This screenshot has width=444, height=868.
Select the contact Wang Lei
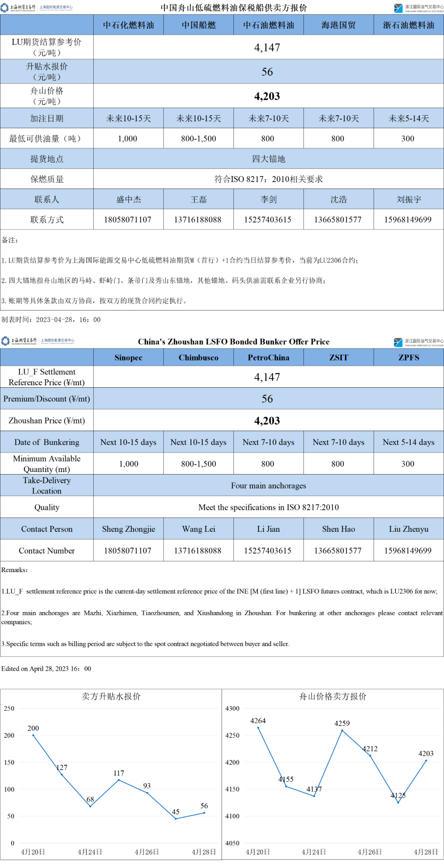click(199, 529)
